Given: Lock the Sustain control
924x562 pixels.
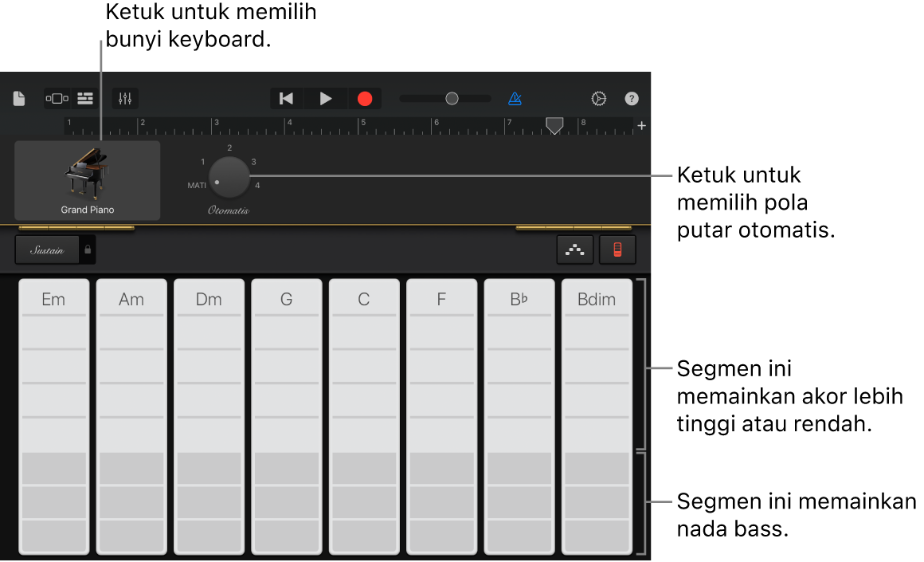Looking at the screenshot, I should point(88,250).
